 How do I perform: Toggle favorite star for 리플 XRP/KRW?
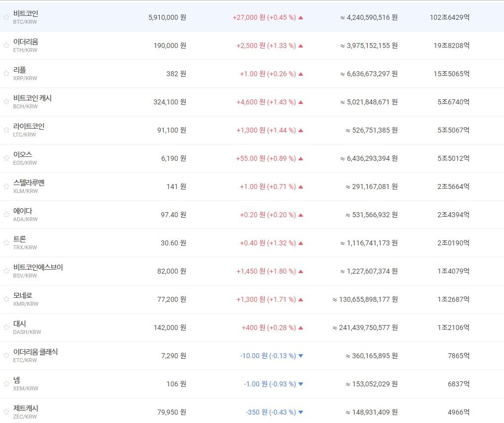click(x=6, y=74)
